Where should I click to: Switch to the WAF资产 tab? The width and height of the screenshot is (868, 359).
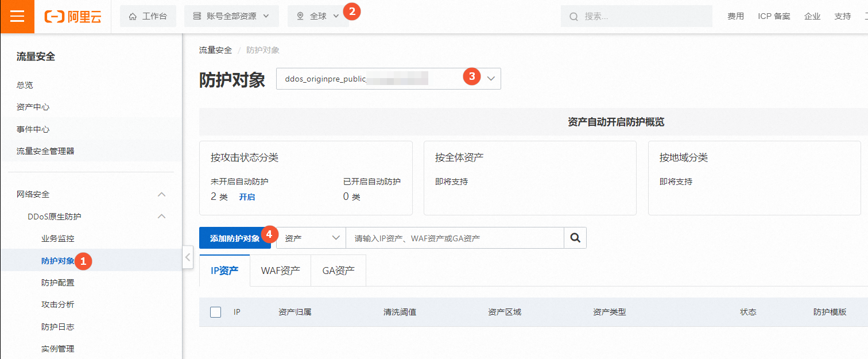280,271
